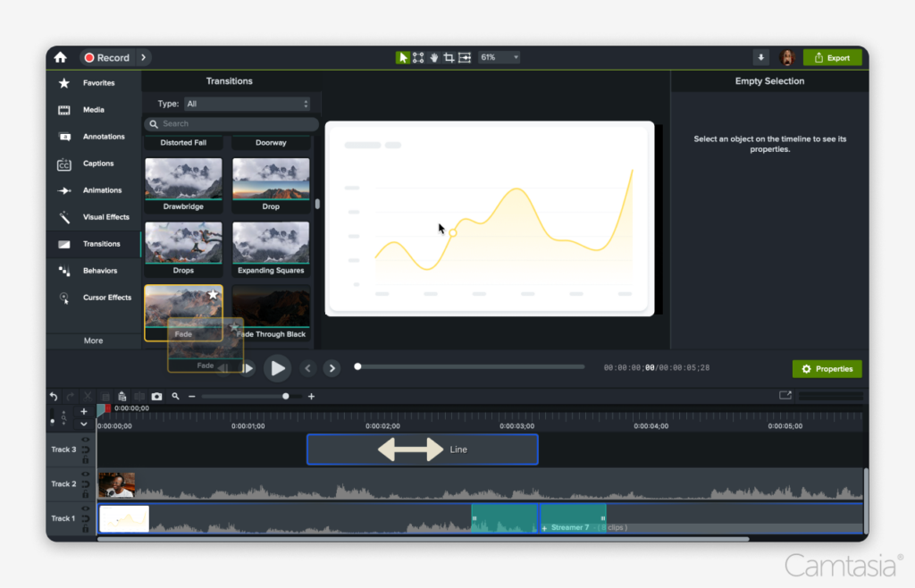Viewport: 915px width, 588px height.
Task: Open the user profile avatar
Action: tap(787, 57)
